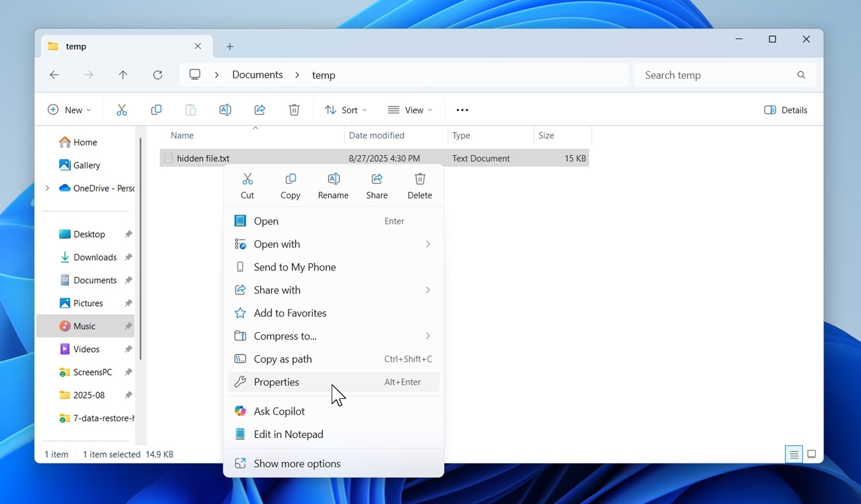Click the Share icon in the context menu
This screenshot has height=504, width=861.
click(x=377, y=179)
